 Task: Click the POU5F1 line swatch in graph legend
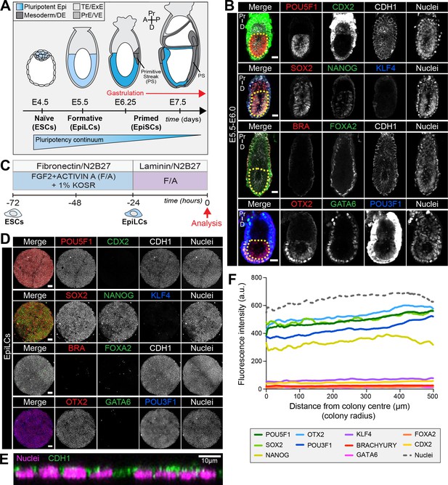click(x=258, y=435)
